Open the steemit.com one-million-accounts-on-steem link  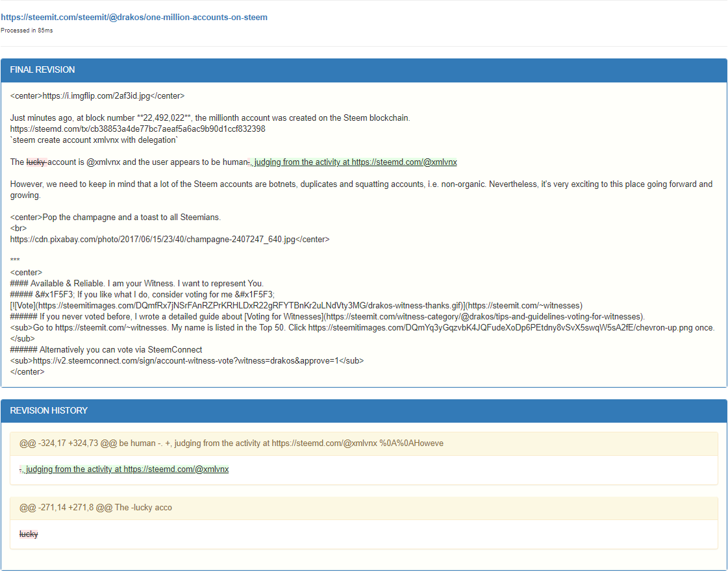(x=134, y=17)
